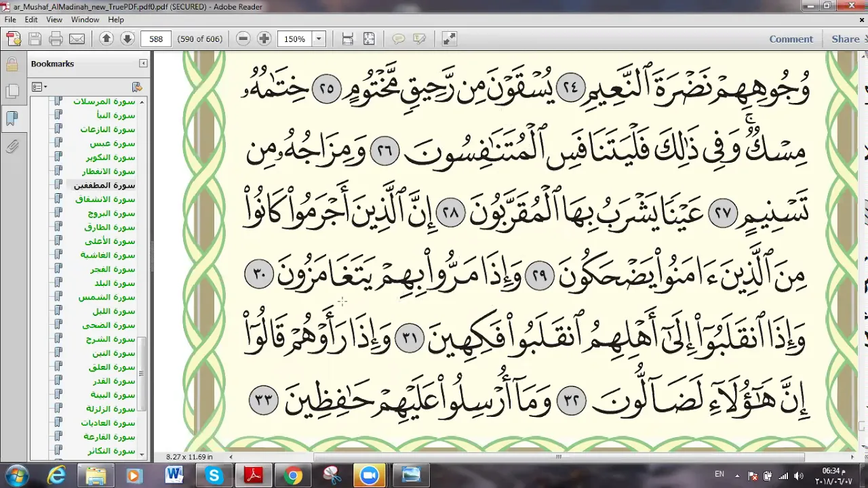The height and width of the screenshot is (488, 868).
Task: Select the bookmark سورة الشرح
Action: tap(111, 339)
